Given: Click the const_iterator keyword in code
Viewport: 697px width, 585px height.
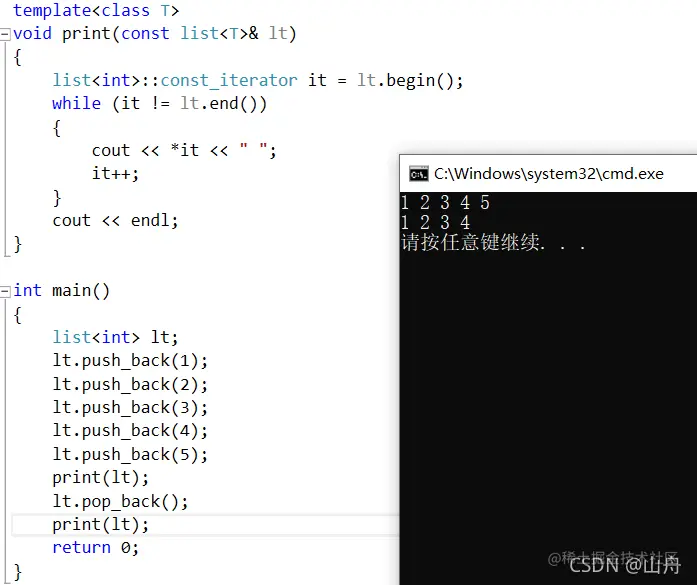Looking at the screenshot, I should pyautogui.click(x=229, y=80).
